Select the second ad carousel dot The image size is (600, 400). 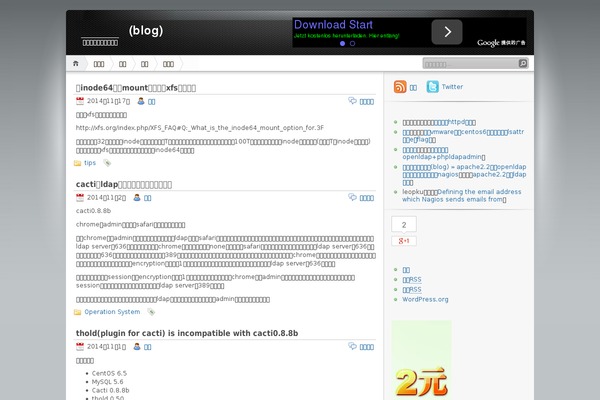click(352, 44)
